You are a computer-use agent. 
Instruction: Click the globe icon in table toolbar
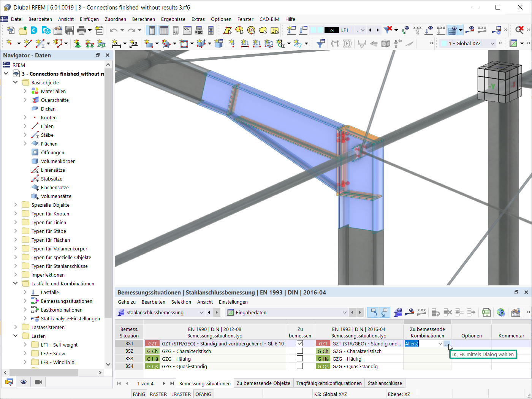click(x=501, y=312)
